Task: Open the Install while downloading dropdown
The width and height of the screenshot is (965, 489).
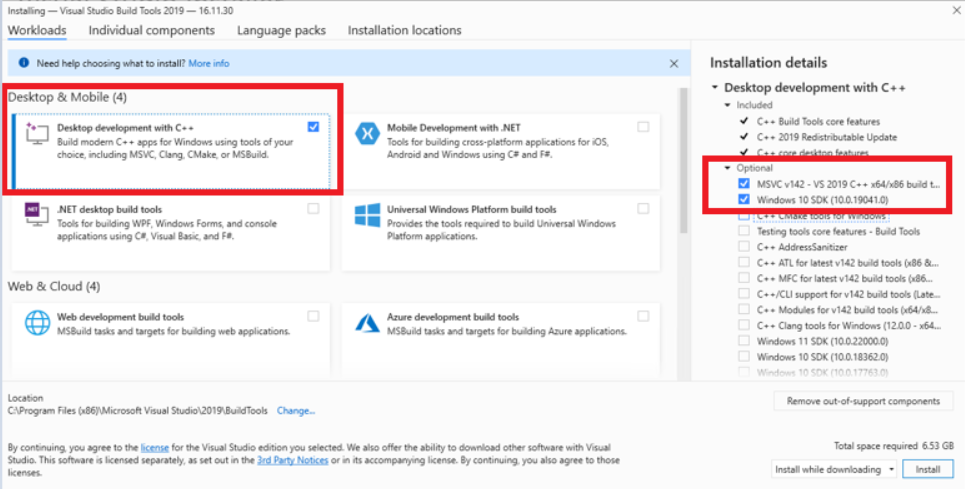Action: click(x=834, y=469)
